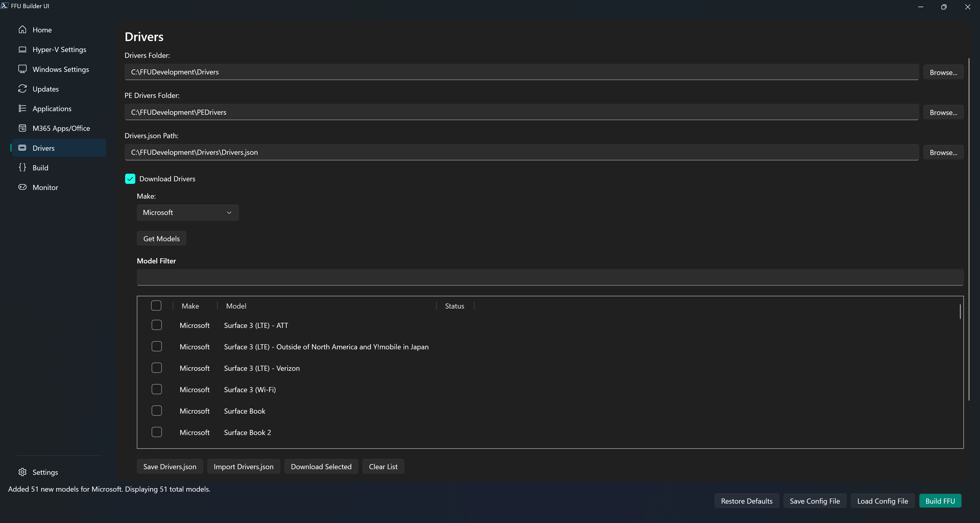Click the M365 Apps/Office icon
Screen dimensions: 980x523
[x=22, y=129]
